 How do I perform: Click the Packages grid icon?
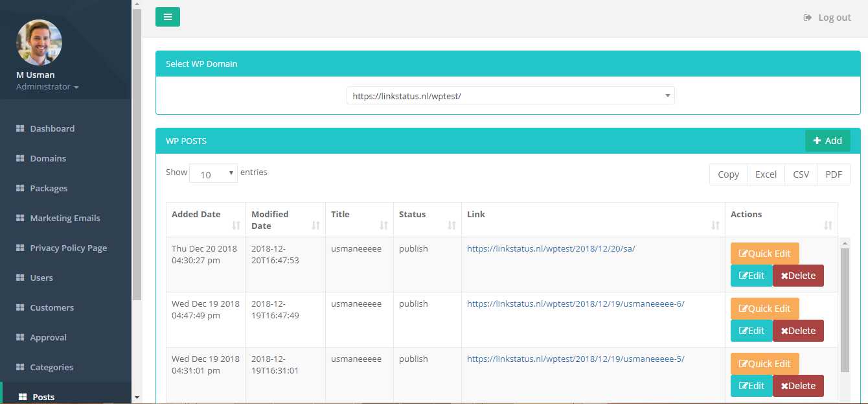coord(20,188)
